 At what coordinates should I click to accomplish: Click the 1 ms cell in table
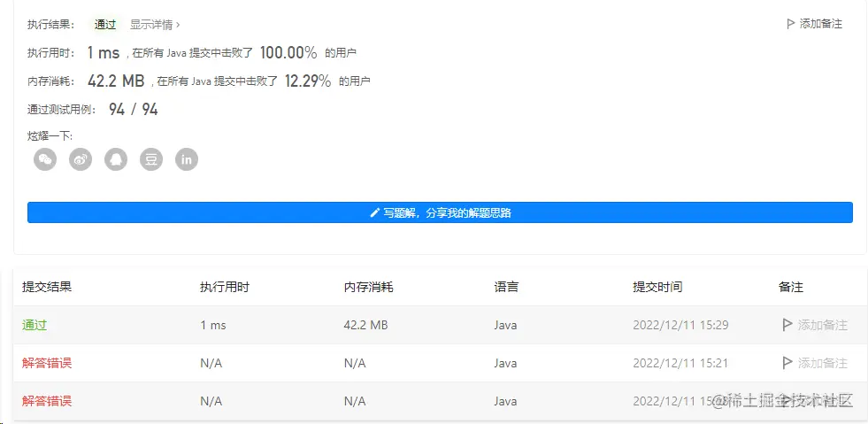[213, 325]
